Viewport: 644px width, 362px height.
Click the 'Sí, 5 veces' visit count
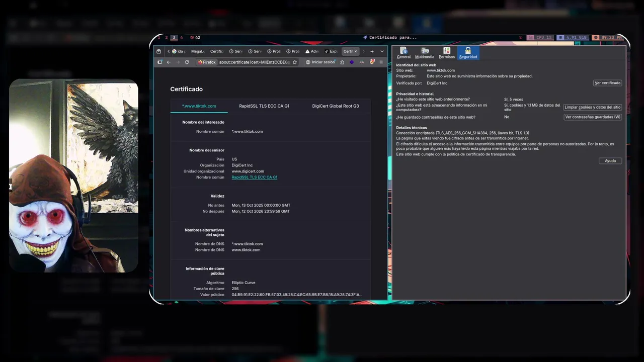click(514, 100)
